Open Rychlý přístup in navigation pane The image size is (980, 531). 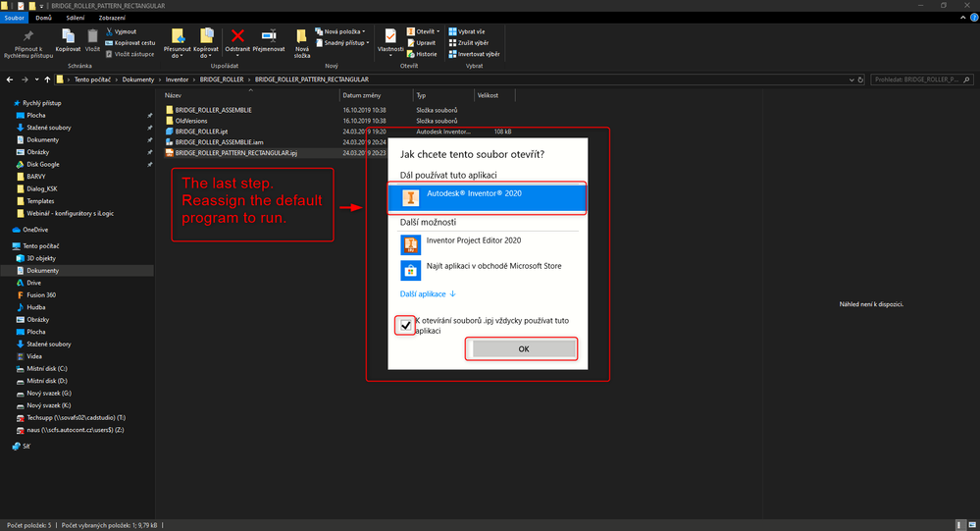[x=41, y=103]
